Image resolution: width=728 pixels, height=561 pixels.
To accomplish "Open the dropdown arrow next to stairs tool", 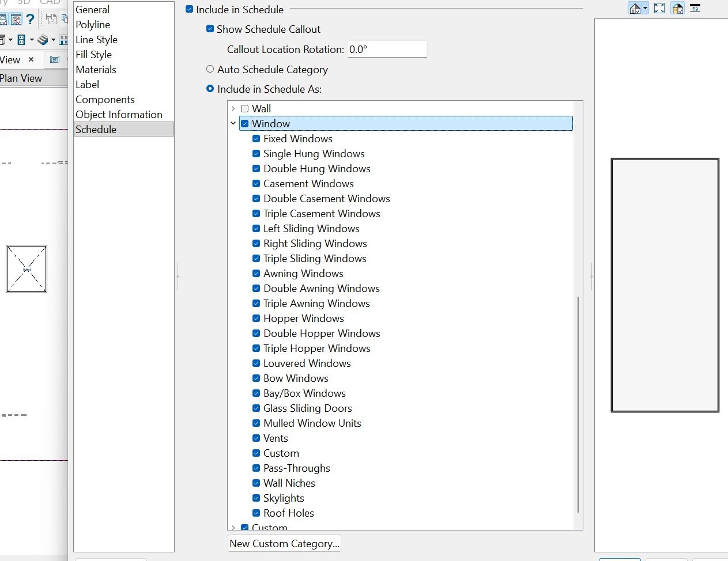I will click(53, 40).
